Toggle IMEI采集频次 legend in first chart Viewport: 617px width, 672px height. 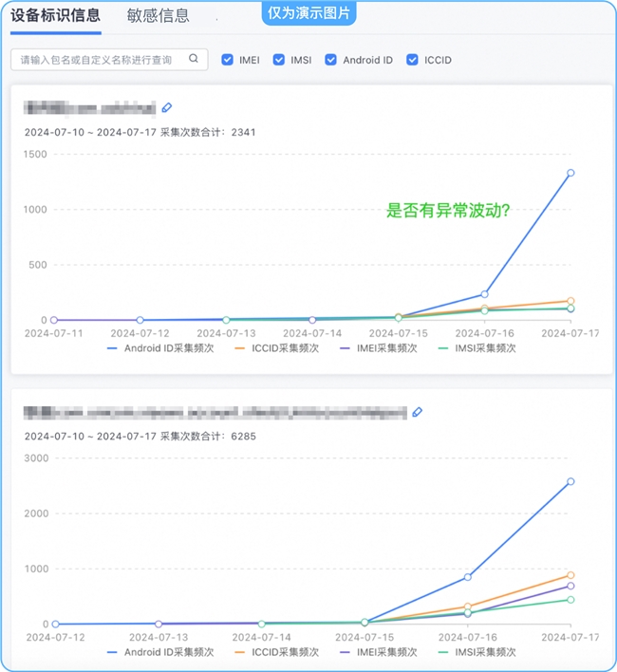pos(379,348)
